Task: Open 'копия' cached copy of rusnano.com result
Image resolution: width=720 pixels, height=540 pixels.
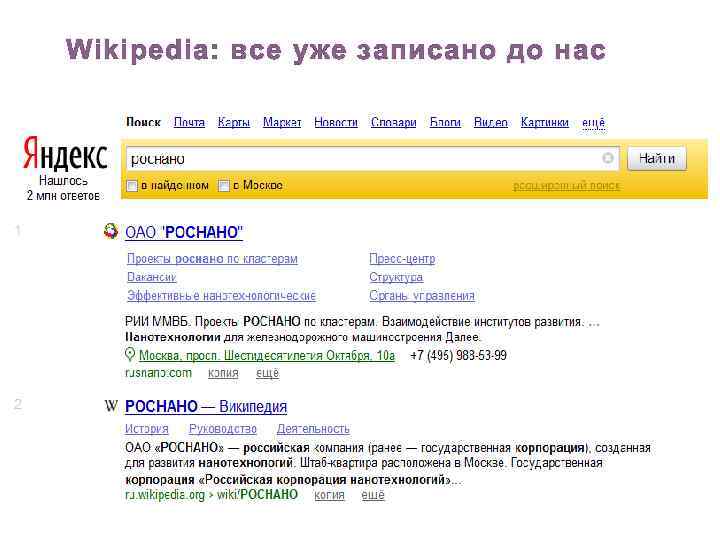Action: tap(223, 373)
